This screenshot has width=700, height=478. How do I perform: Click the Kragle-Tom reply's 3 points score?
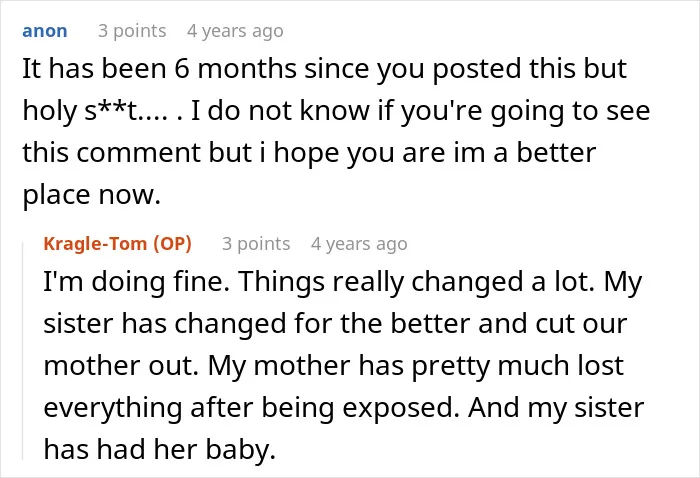pyautogui.click(x=256, y=244)
